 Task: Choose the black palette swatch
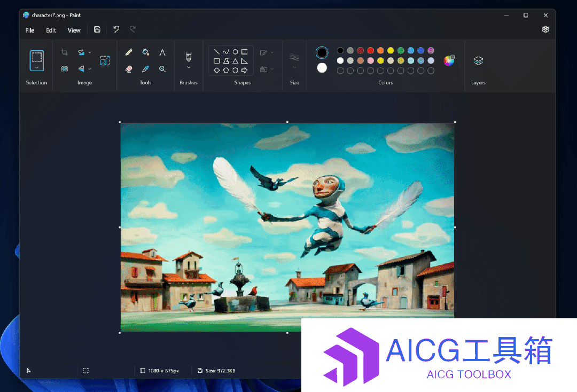point(340,50)
